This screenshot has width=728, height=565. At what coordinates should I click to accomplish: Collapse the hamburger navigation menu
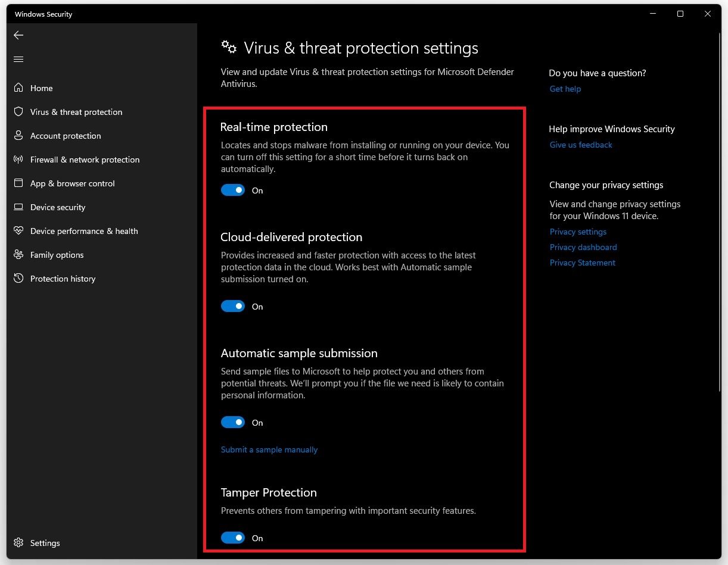click(x=18, y=59)
